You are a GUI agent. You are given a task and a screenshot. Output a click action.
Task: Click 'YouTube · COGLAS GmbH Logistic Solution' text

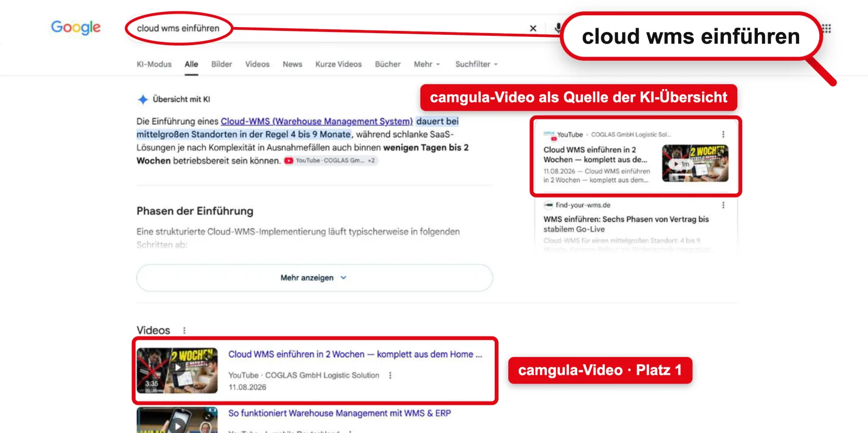point(304,375)
